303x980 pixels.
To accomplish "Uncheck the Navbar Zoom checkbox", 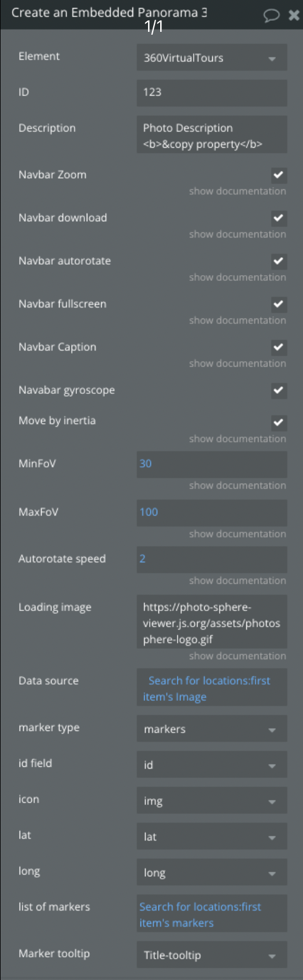I will click(278, 175).
